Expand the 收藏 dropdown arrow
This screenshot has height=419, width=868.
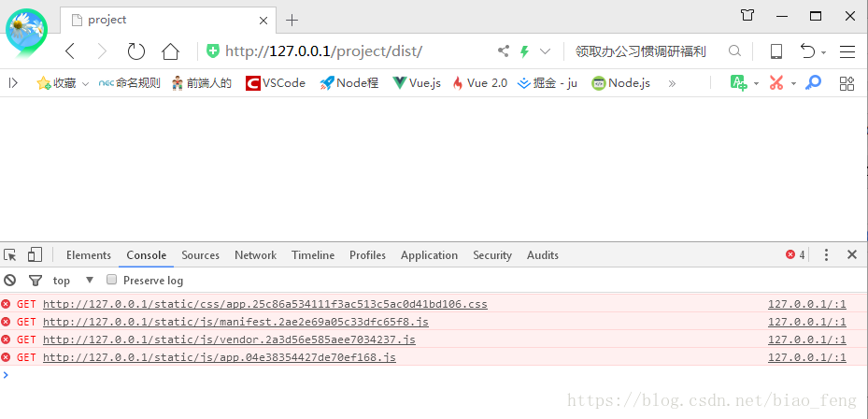(x=85, y=83)
